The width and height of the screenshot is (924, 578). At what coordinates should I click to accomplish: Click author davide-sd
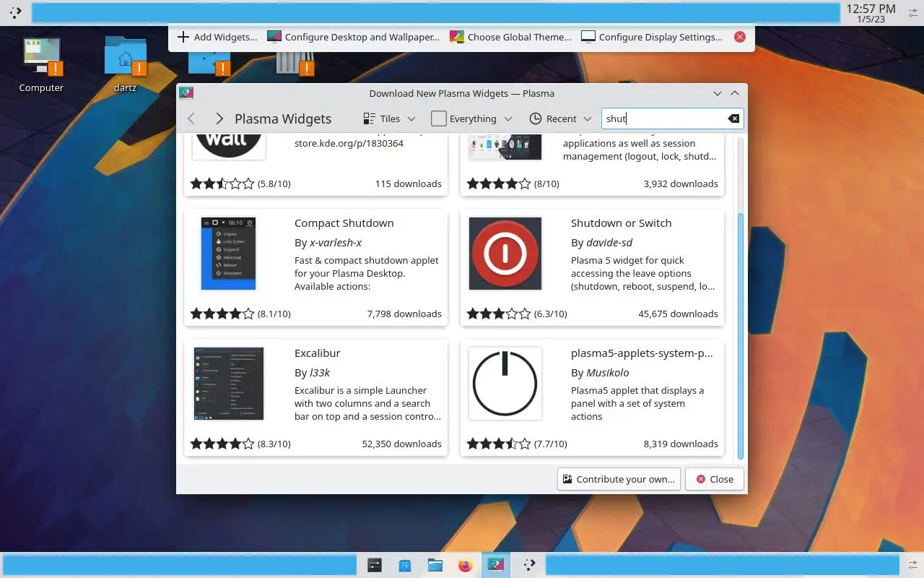click(609, 243)
